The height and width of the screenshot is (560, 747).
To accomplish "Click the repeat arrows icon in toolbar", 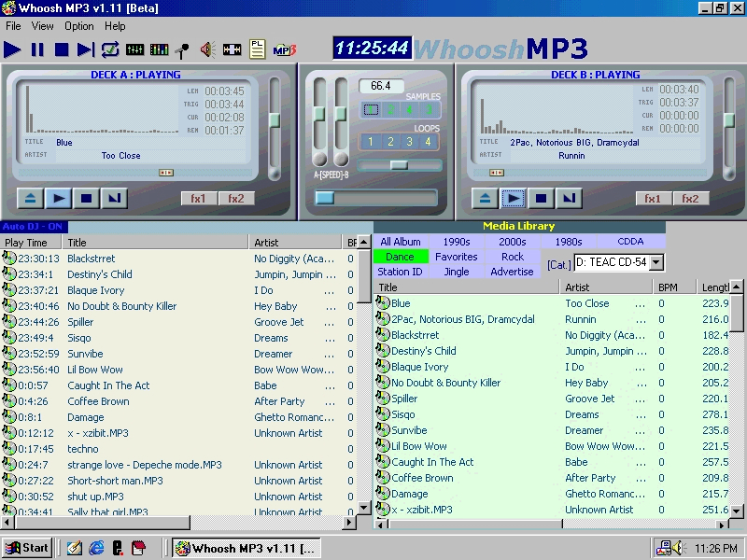I will coord(110,49).
